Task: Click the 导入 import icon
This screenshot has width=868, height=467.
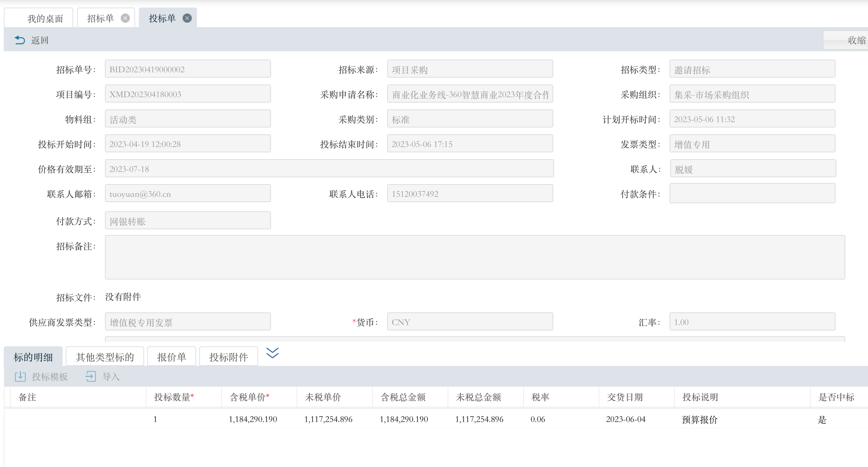Action: (x=91, y=376)
